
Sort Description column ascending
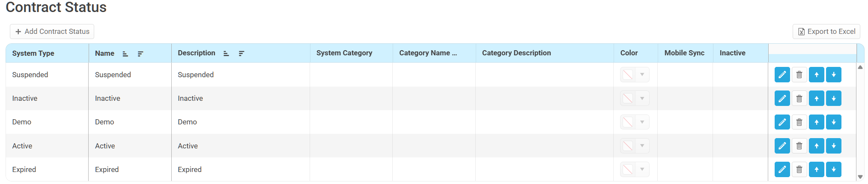coord(226,54)
